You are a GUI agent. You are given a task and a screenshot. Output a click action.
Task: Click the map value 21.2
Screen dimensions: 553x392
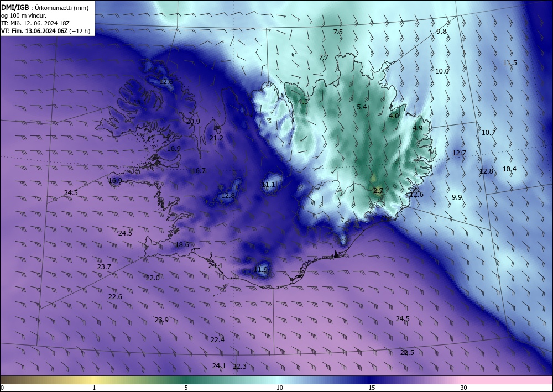pyautogui.click(x=216, y=138)
